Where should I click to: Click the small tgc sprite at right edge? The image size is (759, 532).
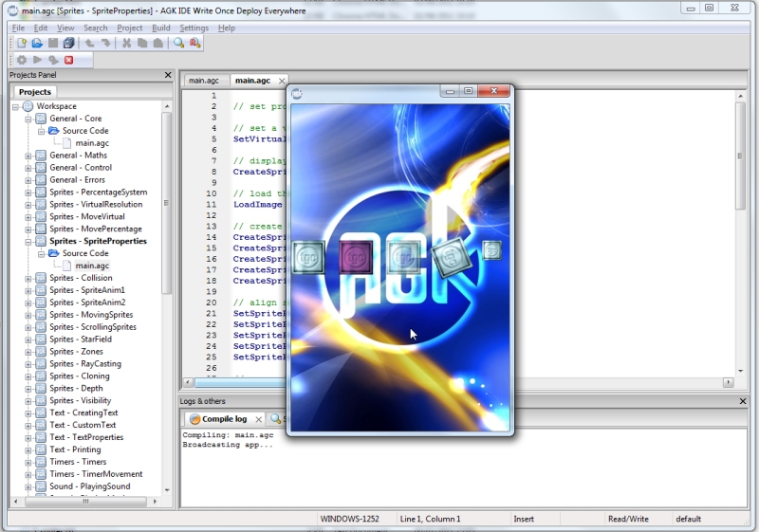click(x=491, y=250)
